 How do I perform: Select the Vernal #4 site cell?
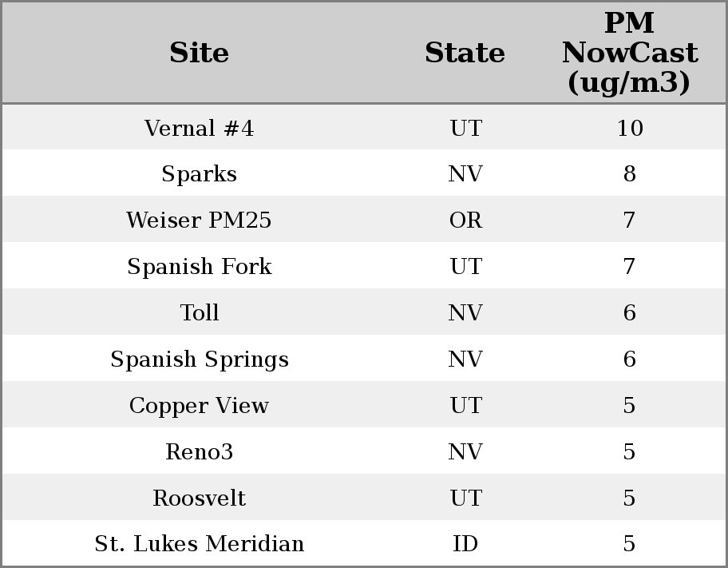tap(199, 129)
